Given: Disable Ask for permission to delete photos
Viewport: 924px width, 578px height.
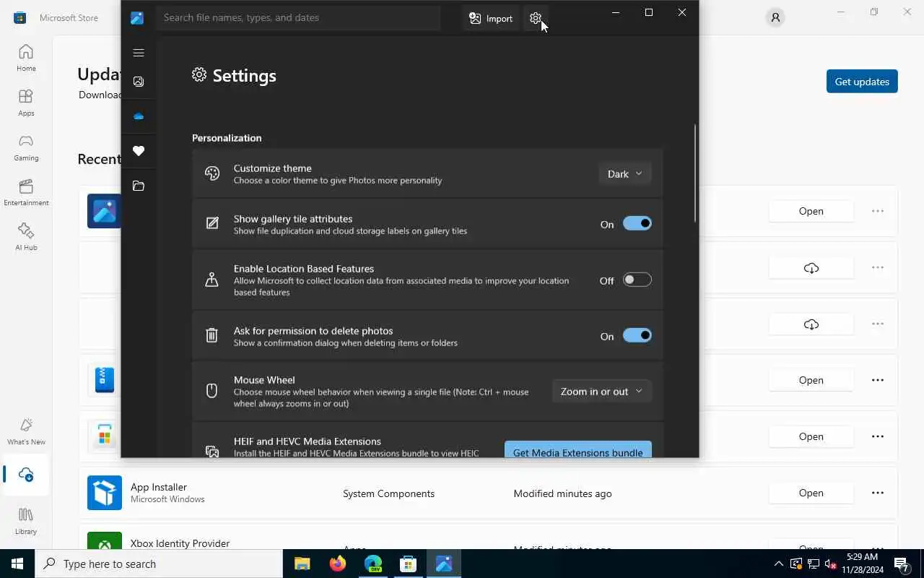Looking at the screenshot, I should pos(637,336).
